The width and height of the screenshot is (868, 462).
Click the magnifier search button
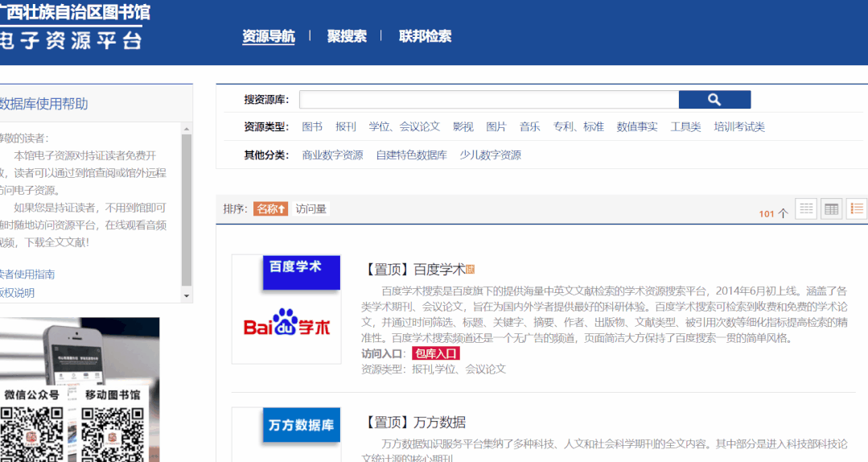[x=714, y=100]
